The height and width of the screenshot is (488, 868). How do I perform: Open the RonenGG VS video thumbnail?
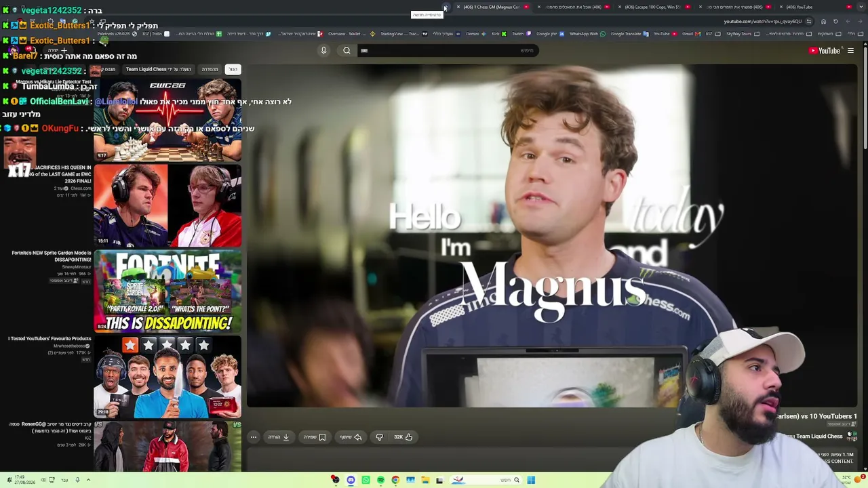pyautogui.click(x=167, y=446)
